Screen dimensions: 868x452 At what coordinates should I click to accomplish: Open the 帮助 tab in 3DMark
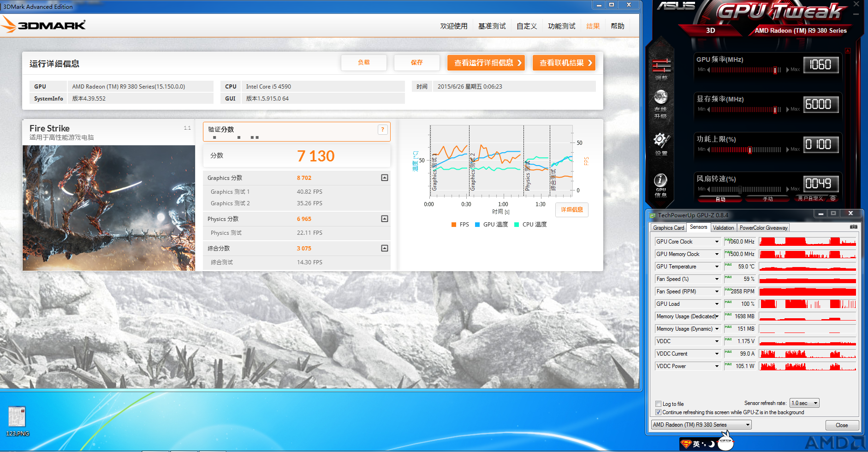coord(618,26)
